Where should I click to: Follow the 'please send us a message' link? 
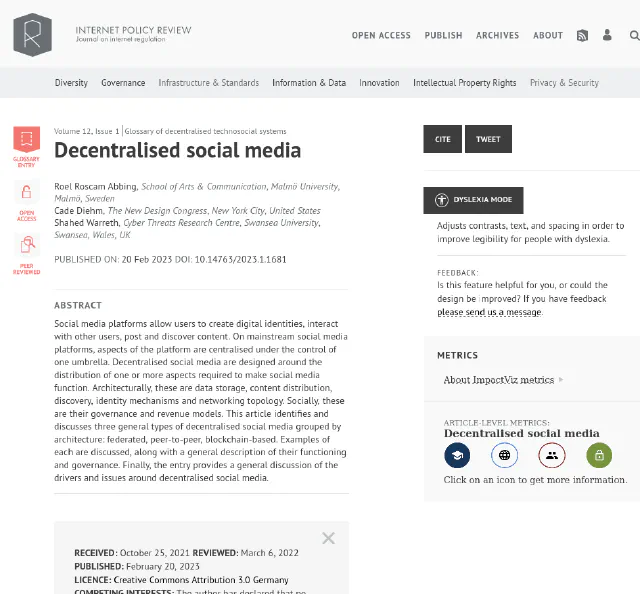pyautogui.click(x=489, y=312)
